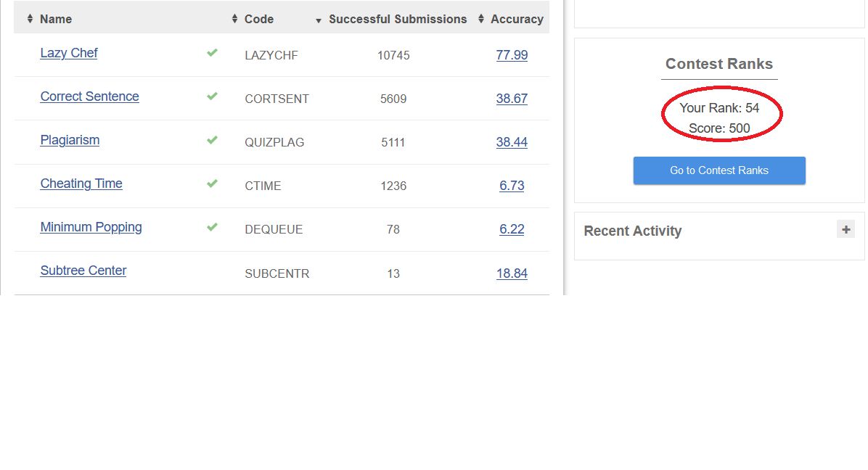The width and height of the screenshot is (868, 470).
Task: Sort table by Name column arrows
Action: click(x=30, y=19)
